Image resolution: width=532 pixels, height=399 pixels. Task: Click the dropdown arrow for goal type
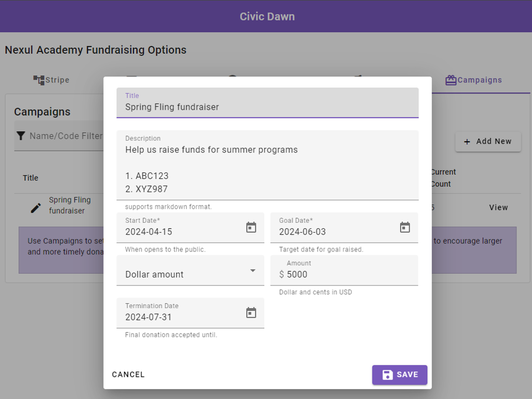click(253, 270)
